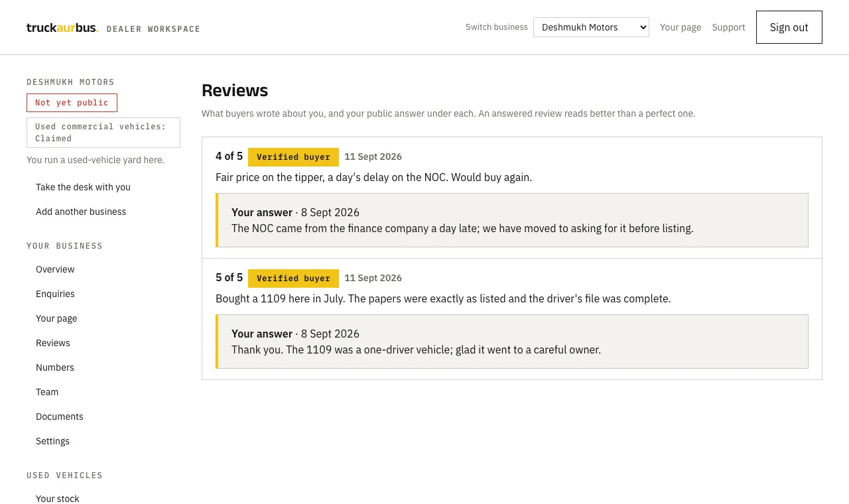The image size is (849, 504).
Task: Click the YOUR BUSINESS section heading
Action: [x=64, y=246]
